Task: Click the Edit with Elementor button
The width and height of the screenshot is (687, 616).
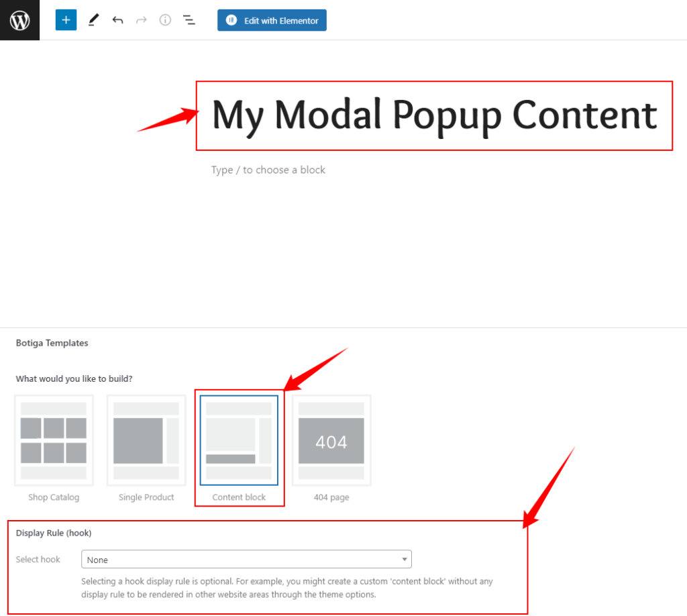Action: [x=272, y=20]
